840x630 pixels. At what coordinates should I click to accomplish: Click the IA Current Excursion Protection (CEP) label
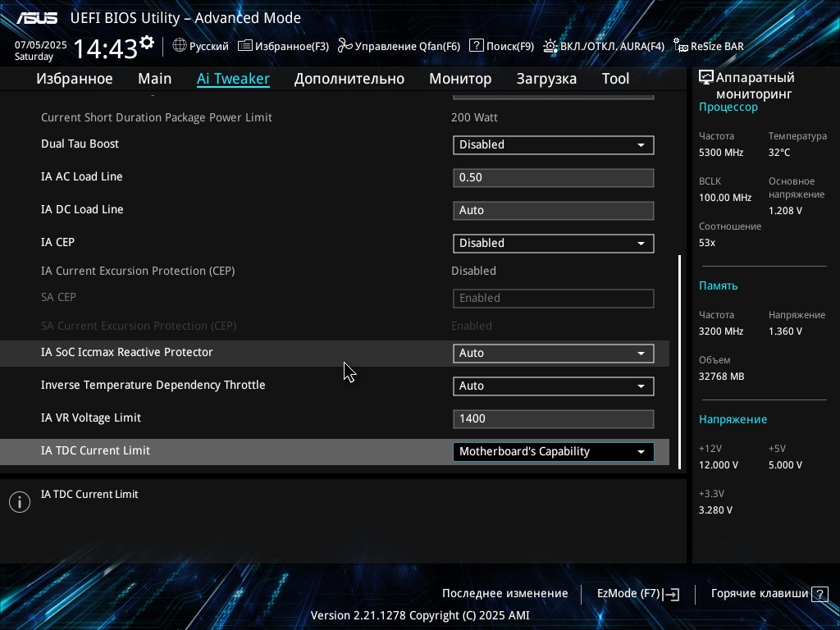click(138, 271)
